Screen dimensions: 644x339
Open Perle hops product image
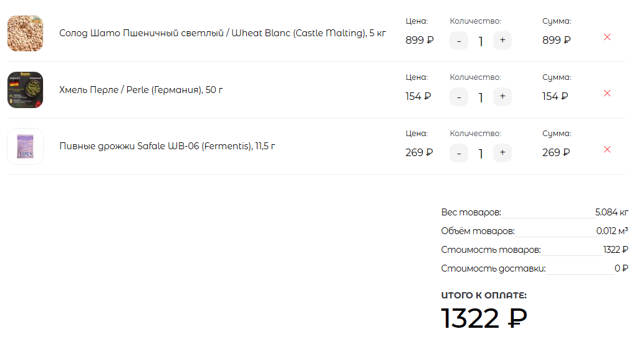point(25,90)
